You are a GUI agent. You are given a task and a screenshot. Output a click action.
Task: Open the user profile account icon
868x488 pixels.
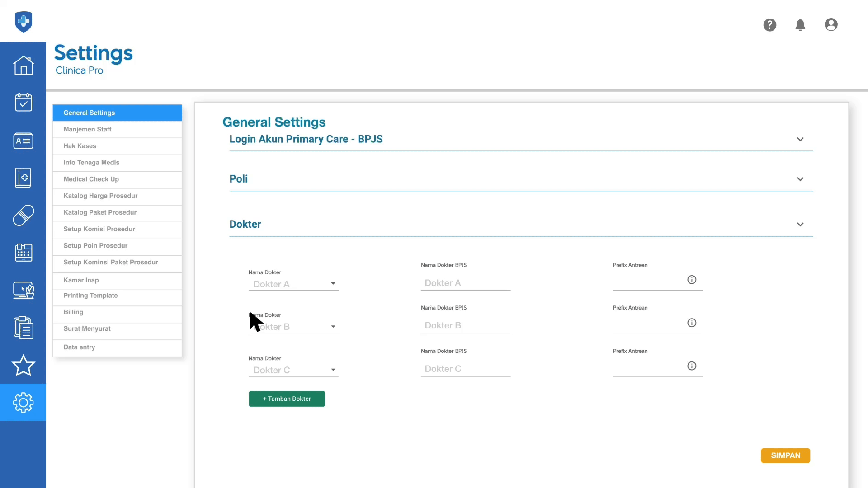831,25
